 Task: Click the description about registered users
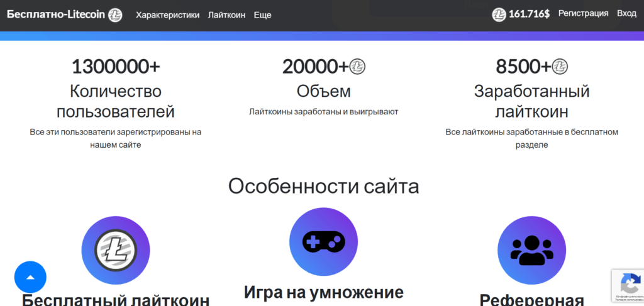tap(116, 138)
